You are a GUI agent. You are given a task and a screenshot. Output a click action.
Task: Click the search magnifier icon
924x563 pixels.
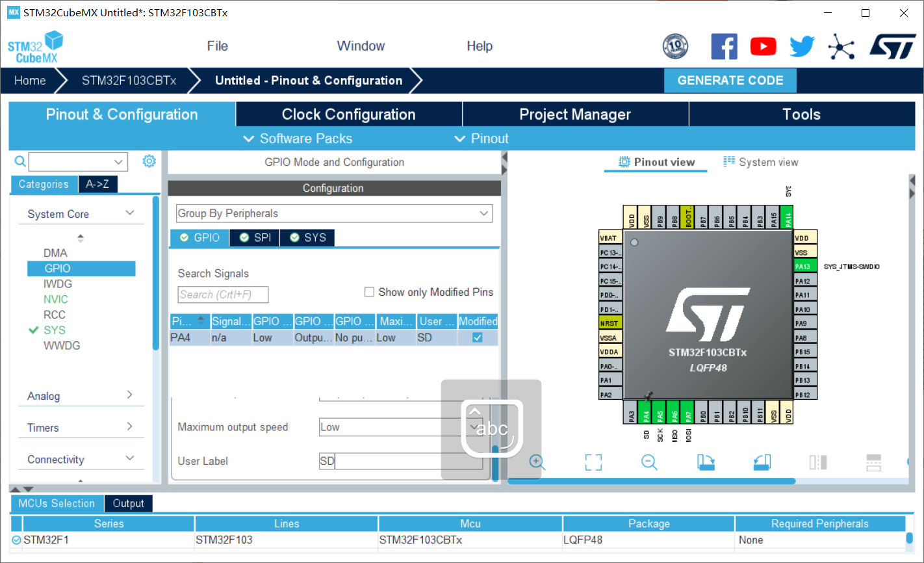[x=20, y=161]
